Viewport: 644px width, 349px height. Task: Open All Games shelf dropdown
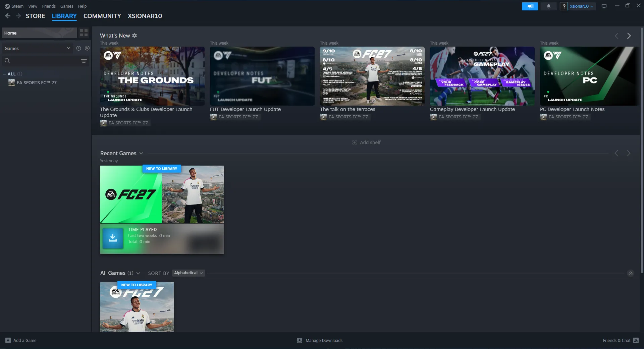click(x=138, y=273)
